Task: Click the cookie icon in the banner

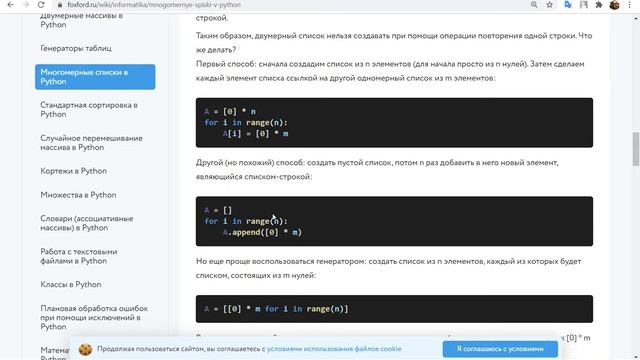Action: 85,349
